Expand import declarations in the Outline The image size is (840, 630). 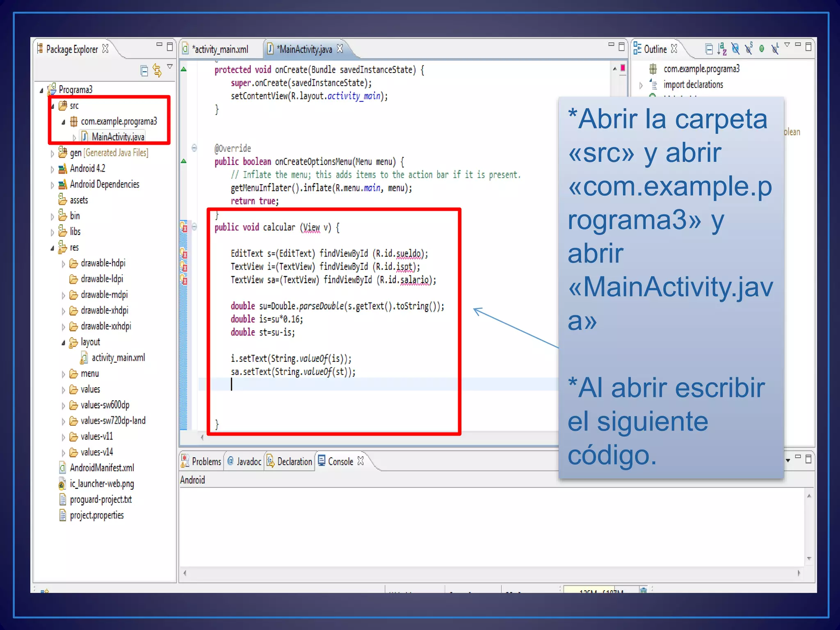click(641, 85)
